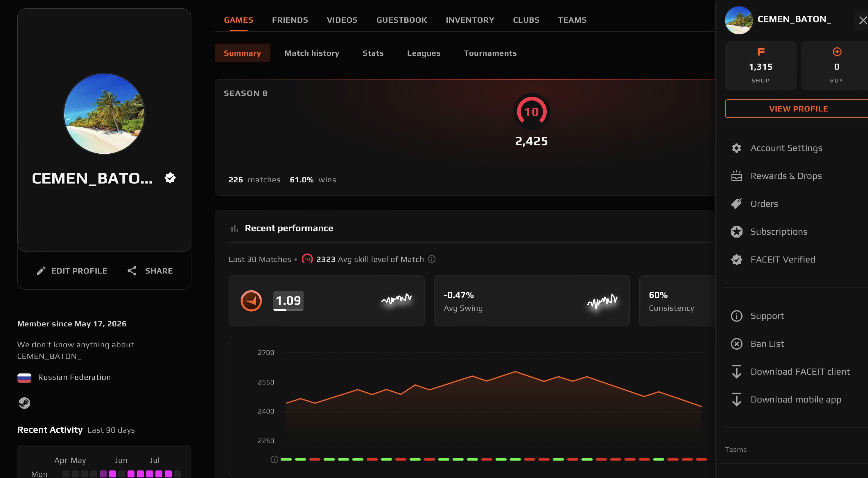Open the Orders link
Viewport: 868px width, 478px height.
tap(764, 204)
